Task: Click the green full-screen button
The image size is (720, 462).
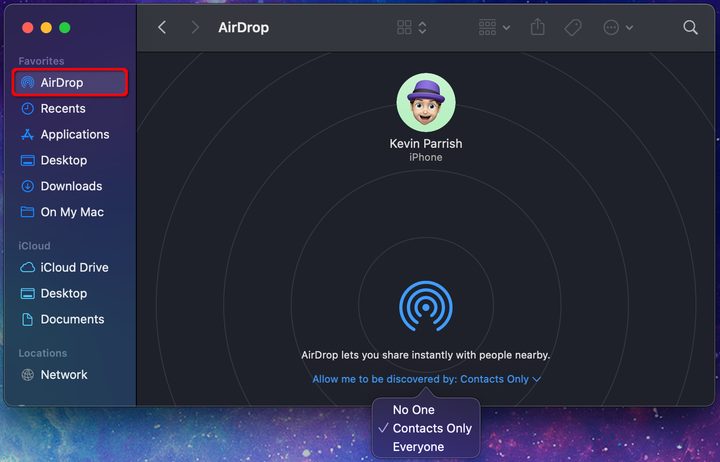Action: pos(65,28)
